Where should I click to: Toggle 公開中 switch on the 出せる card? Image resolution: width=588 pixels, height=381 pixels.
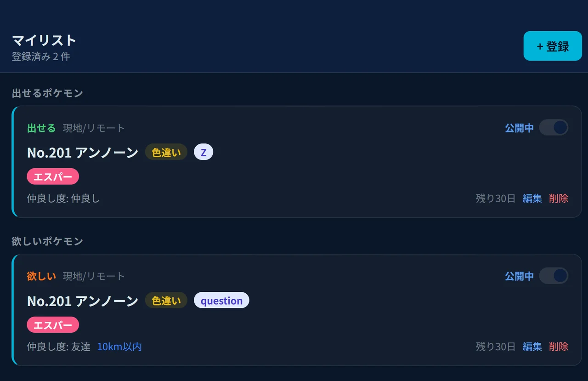[x=554, y=128]
